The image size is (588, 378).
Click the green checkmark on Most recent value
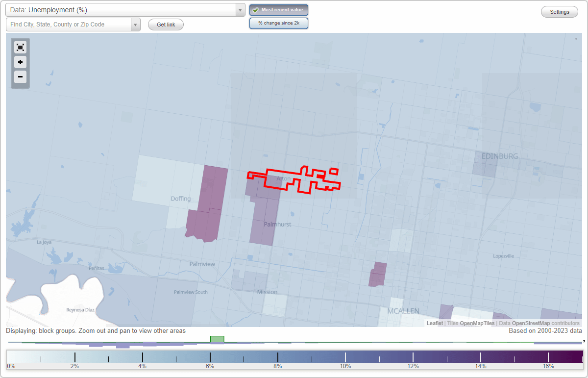pos(255,10)
